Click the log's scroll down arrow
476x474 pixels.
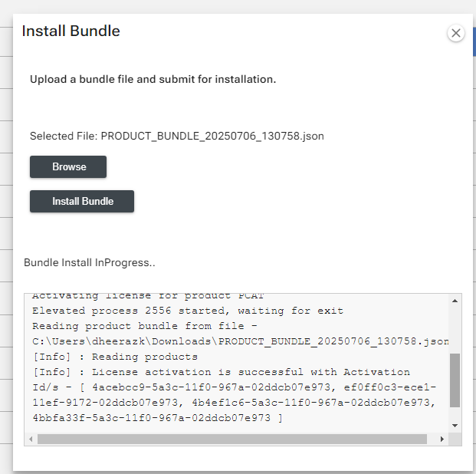coord(455,425)
